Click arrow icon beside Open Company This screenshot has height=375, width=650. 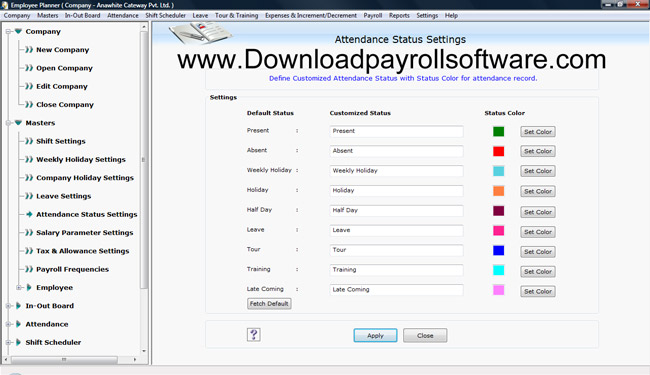(29, 68)
